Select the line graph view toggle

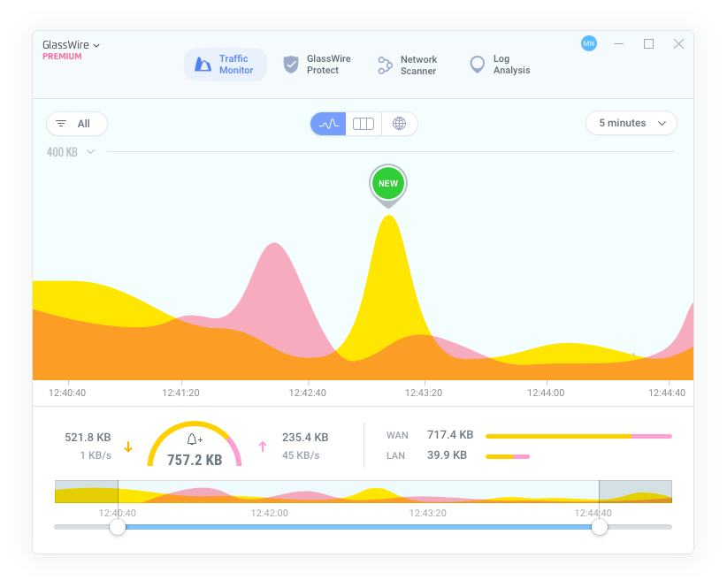click(328, 124)
